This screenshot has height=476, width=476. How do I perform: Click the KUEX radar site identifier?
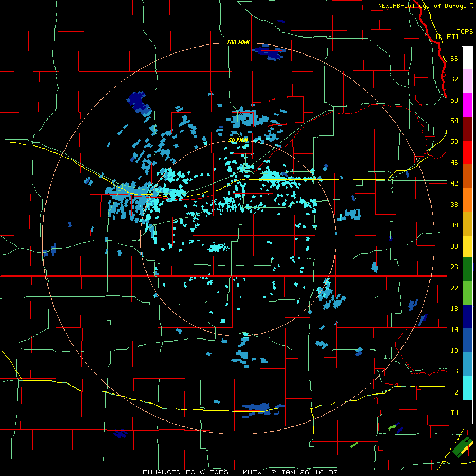[x=254, y=472]
